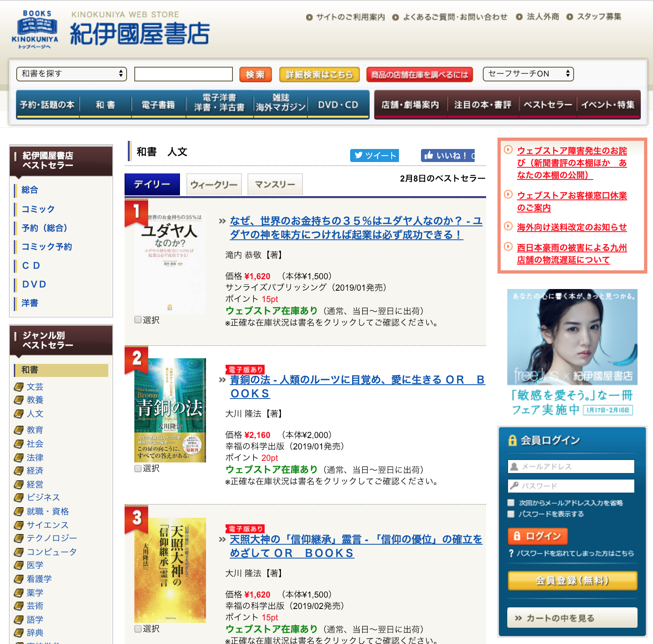
Task: Toggle パスワードを表示する checkbox
Action: (511, 514)
